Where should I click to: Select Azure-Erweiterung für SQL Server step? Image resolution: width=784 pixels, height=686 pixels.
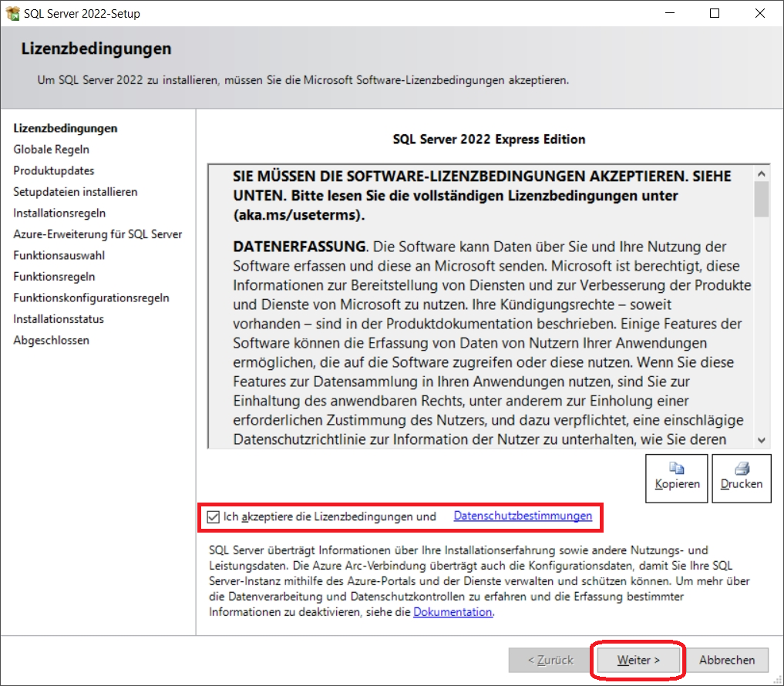pos(98,234)
